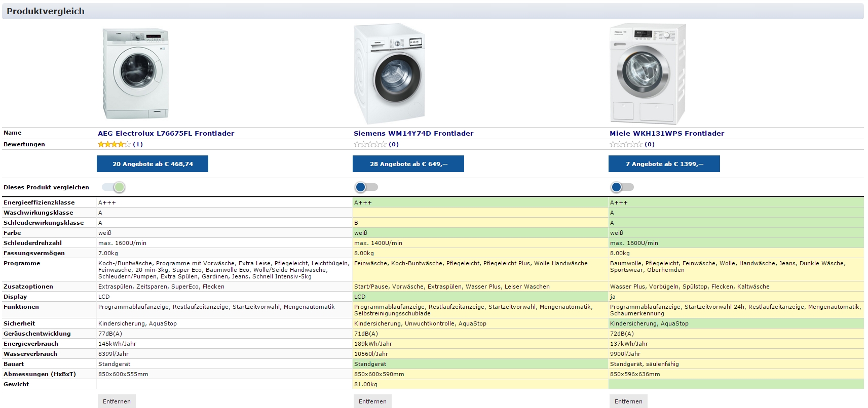Viewport: 868px width, 408px height.
Task: Toggle compare switch for Siemens WM14Y74D
Action: [366, 187]
